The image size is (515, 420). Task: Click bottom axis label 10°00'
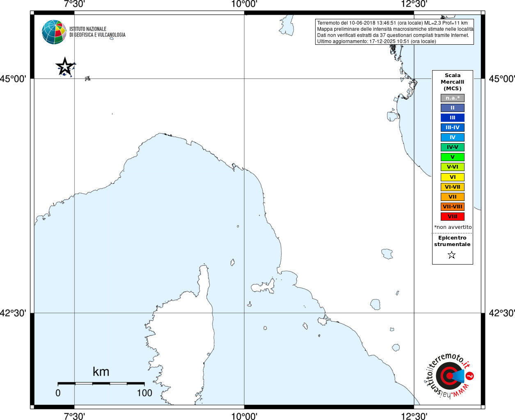coord(244,416)
